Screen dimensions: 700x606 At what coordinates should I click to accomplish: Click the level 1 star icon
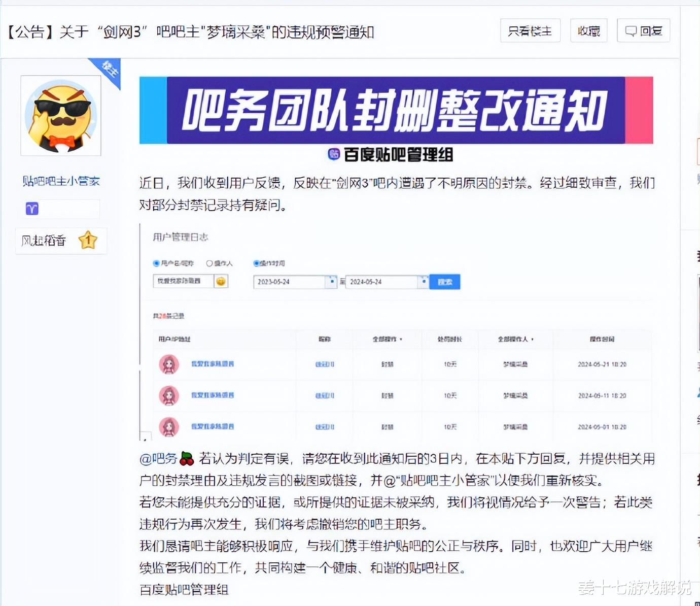tap(88, 240)
